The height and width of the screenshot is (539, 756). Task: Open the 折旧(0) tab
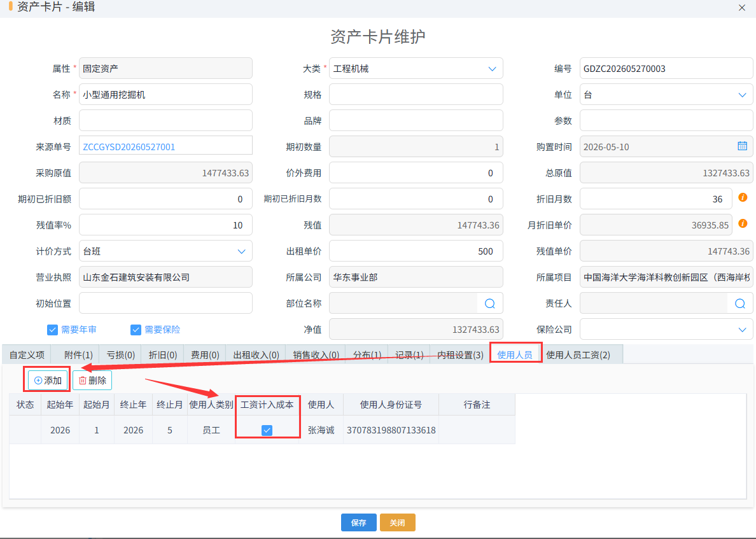(x=162, y=355)
